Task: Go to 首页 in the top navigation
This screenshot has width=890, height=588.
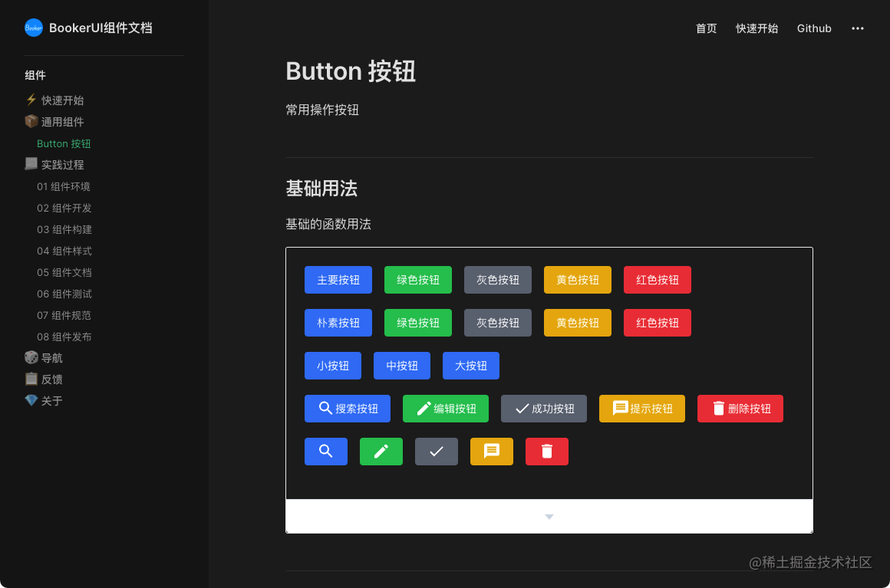Action: pyautogui.click(x=706, y=28)
